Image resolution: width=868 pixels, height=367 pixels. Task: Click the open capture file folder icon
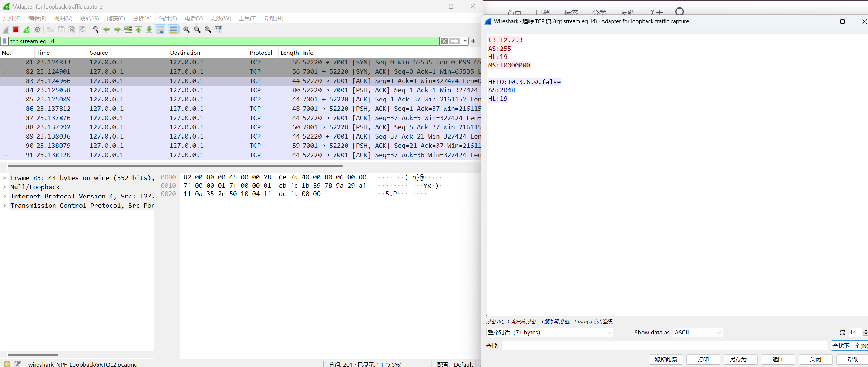(51, 30)
